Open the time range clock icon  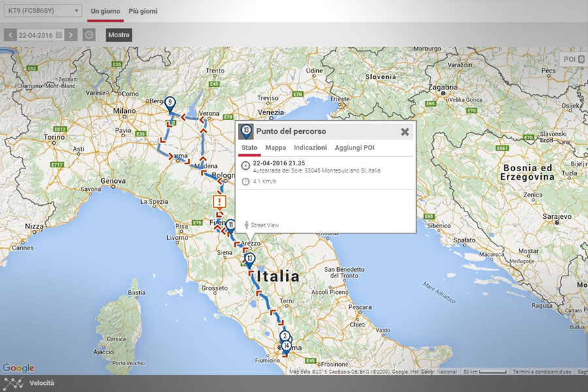[89, 35]
